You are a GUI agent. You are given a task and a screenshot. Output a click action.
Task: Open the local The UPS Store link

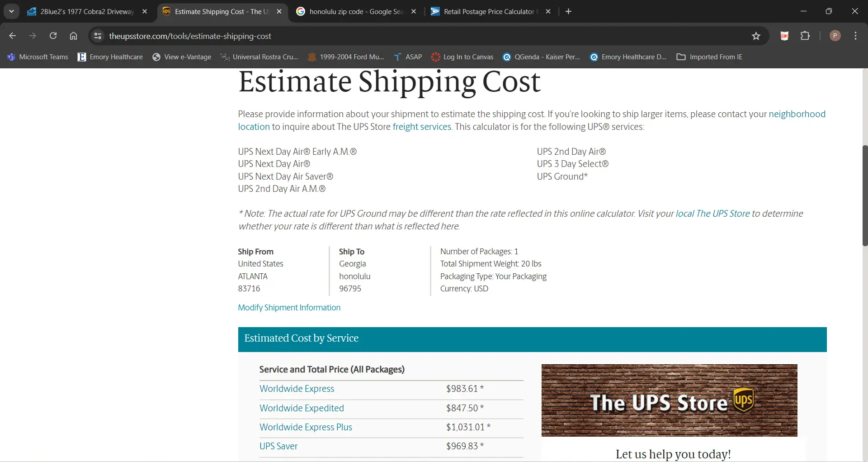(x=712, y=214)
